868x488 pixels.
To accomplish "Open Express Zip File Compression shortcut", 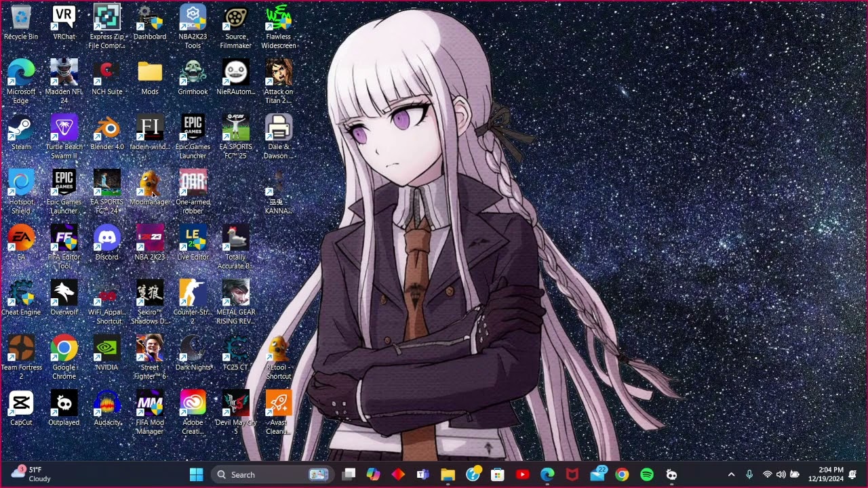I will tap(107, 27).
